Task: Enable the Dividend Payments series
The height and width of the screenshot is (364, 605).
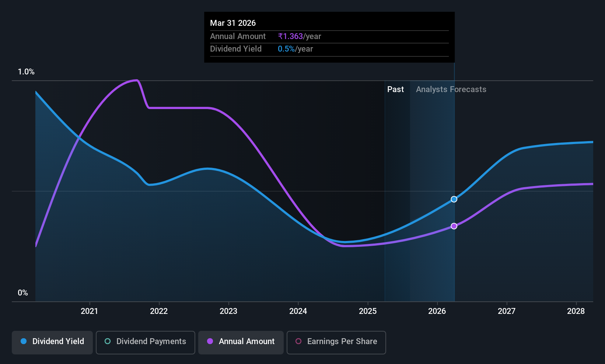Action: coord(146,343)
